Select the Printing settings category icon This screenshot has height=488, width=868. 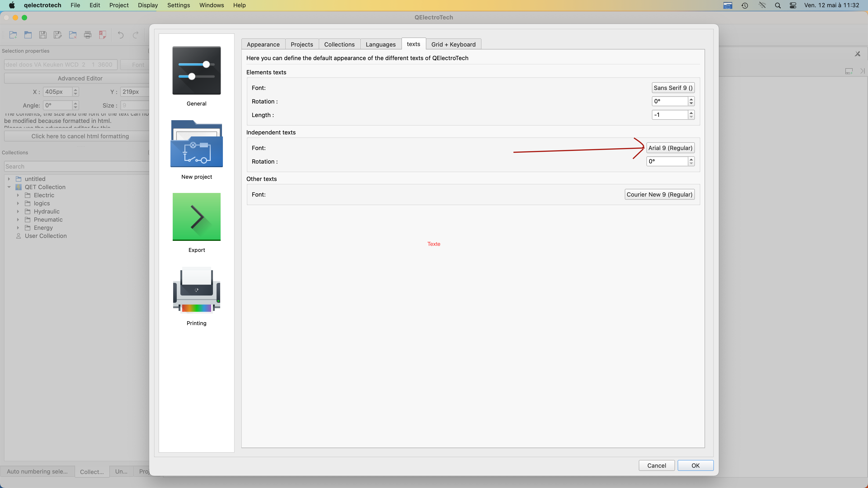tap(196, 290)
